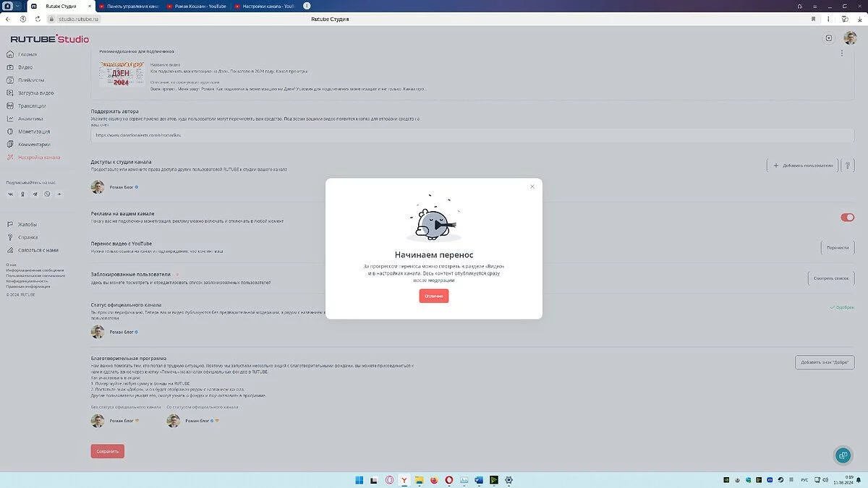The width and height of the screenshot is (868, 488).
Task: Click the Viber social icon
Action: click(x=47, y=194)
